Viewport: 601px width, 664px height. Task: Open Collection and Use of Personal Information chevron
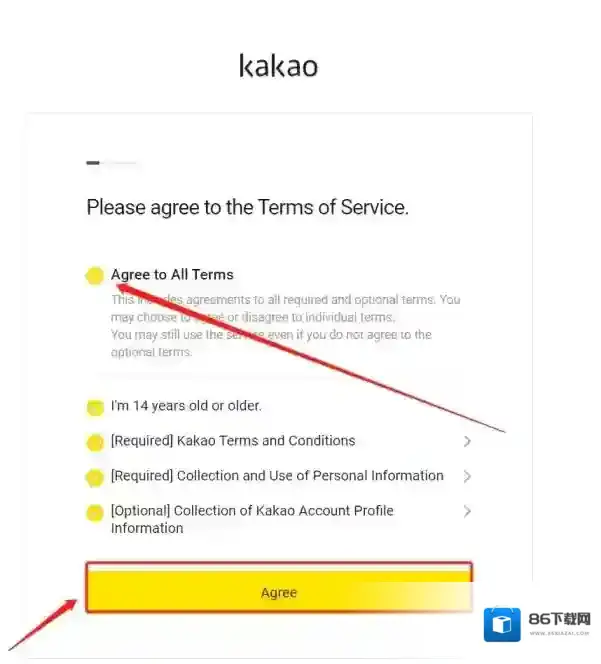[x=467, y=476]
